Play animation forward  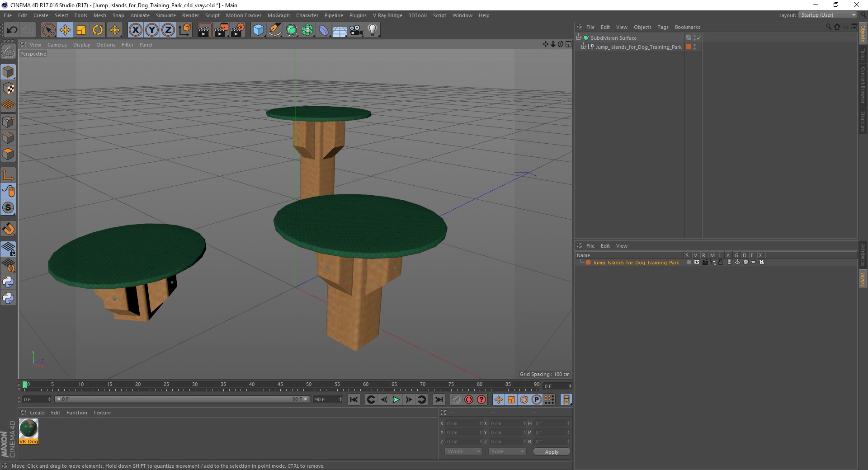[396, 399]
